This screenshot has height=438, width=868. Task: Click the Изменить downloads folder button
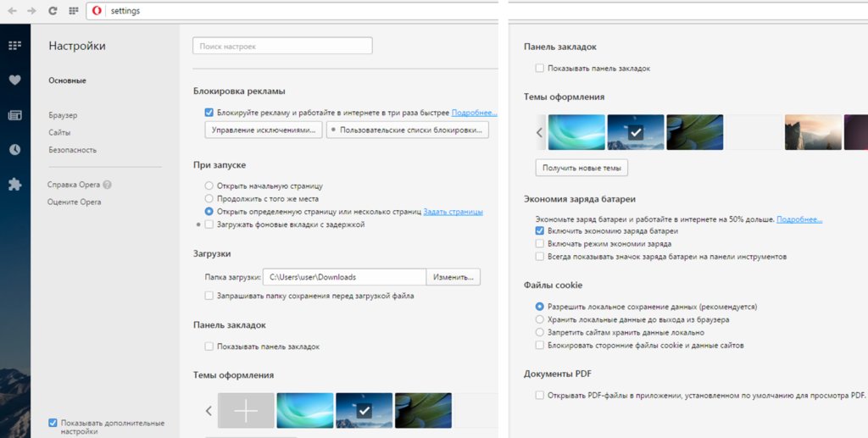point(453,277)
